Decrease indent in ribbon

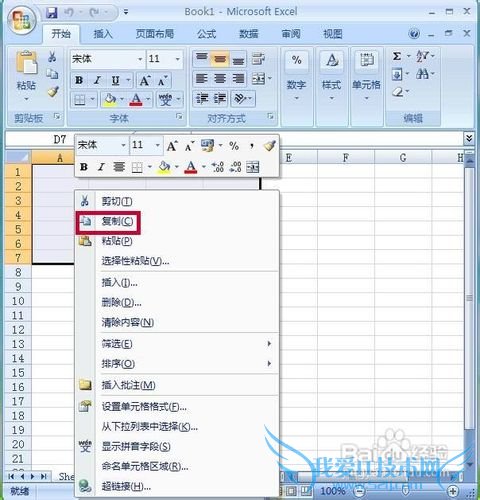tap(202, 99)
